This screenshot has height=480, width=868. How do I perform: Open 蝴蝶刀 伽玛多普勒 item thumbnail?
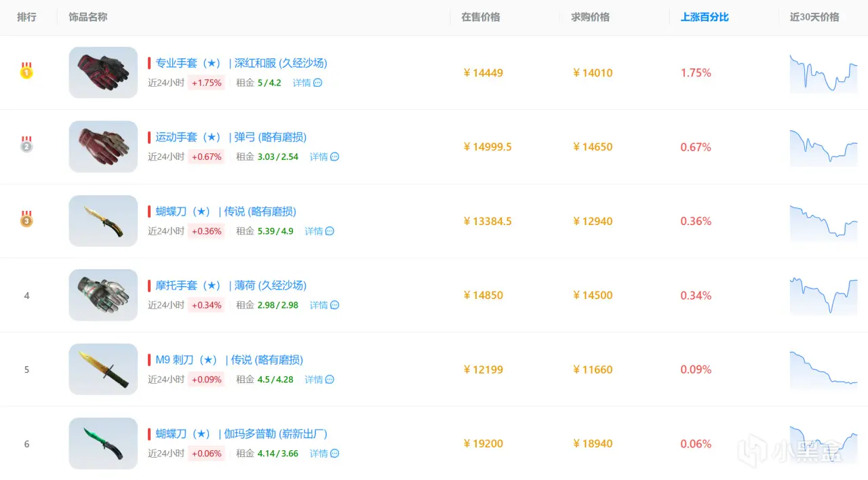pyautogui.click(x=103, y=443)
